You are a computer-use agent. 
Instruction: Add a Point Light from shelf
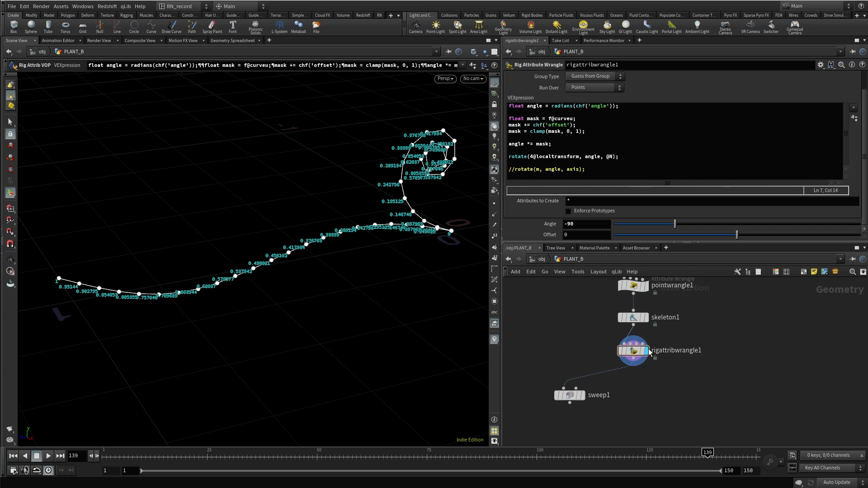[x=435, y=27]
